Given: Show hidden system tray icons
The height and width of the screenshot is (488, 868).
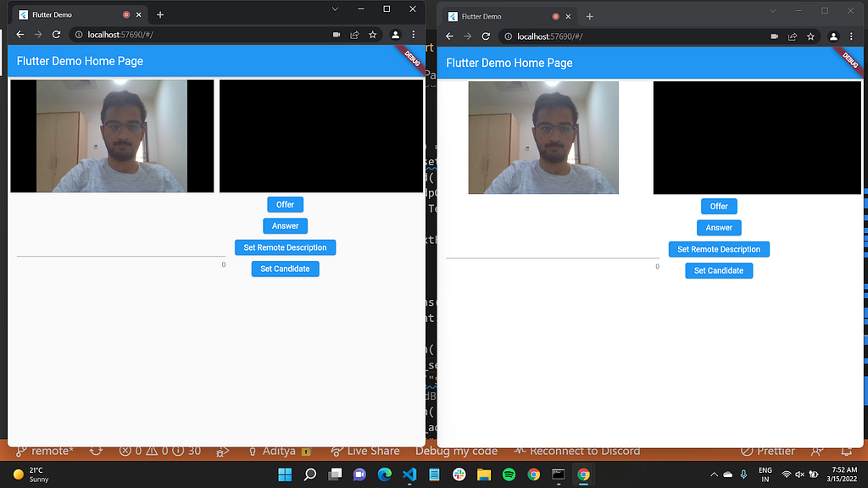Looking at the screenshot, I should pyautogui.click(x=714, y=474).
